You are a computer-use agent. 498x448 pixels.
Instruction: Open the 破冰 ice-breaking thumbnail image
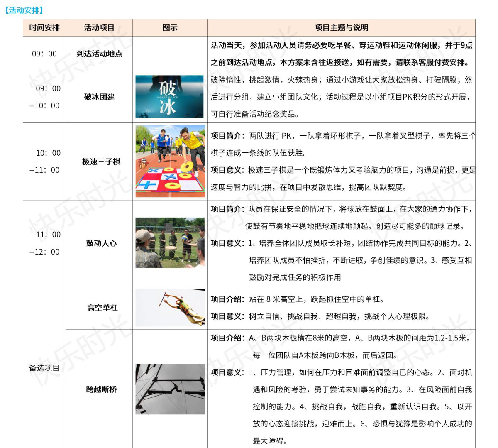point(170,96)
